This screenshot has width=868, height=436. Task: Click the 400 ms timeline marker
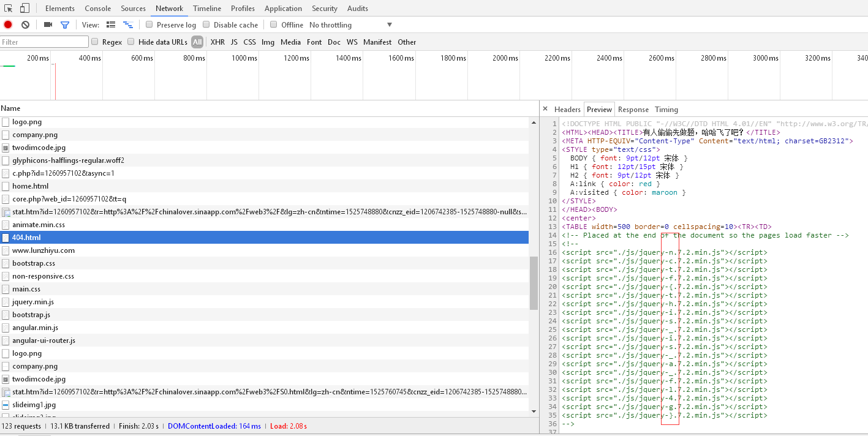point(90,58)
